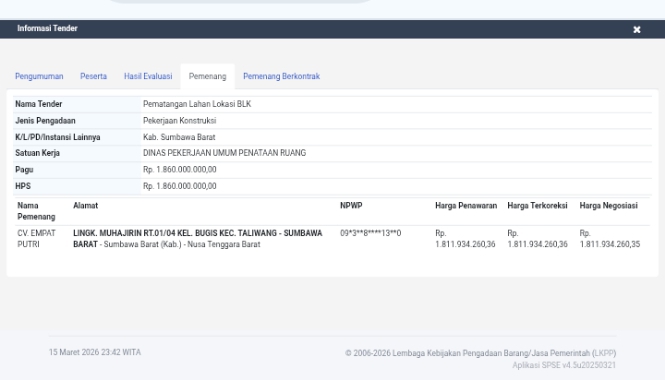665x380 pixels.
Task: Click 'Aplikasi SPSE v4.5u20250321' version text
Action: click(564, 365)
